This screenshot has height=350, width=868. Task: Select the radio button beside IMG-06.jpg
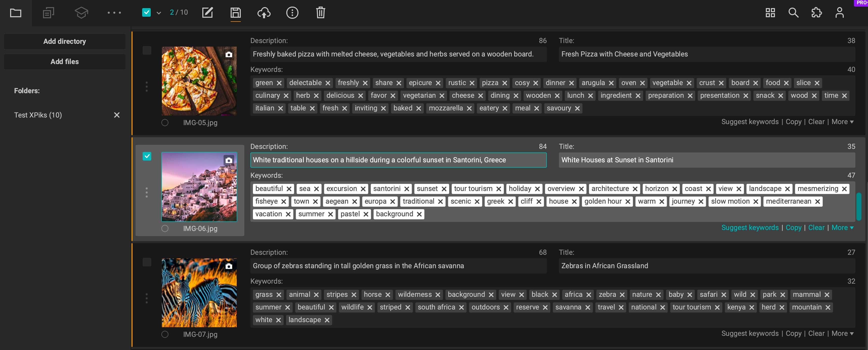165,228
